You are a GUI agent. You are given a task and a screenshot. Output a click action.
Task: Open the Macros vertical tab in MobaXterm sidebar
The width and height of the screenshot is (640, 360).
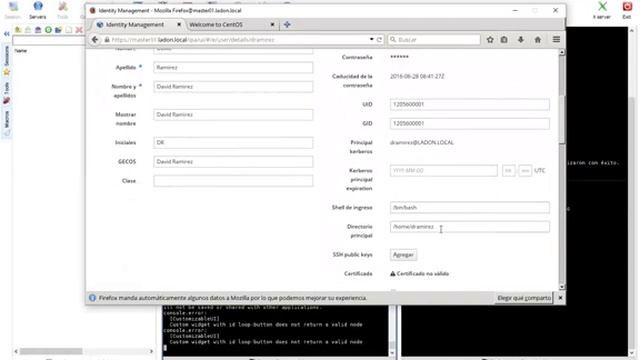[7, 119]
